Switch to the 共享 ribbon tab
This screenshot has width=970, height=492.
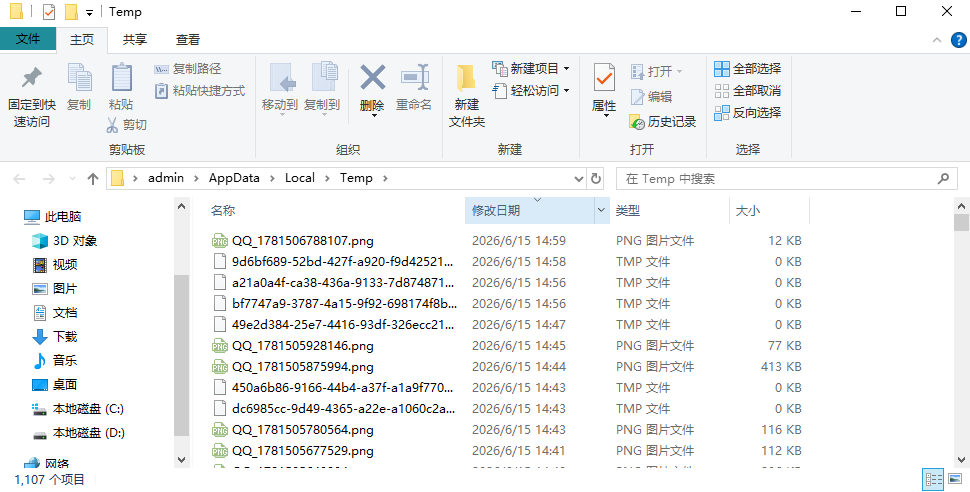pyautogui.click(x=135, y=40)
